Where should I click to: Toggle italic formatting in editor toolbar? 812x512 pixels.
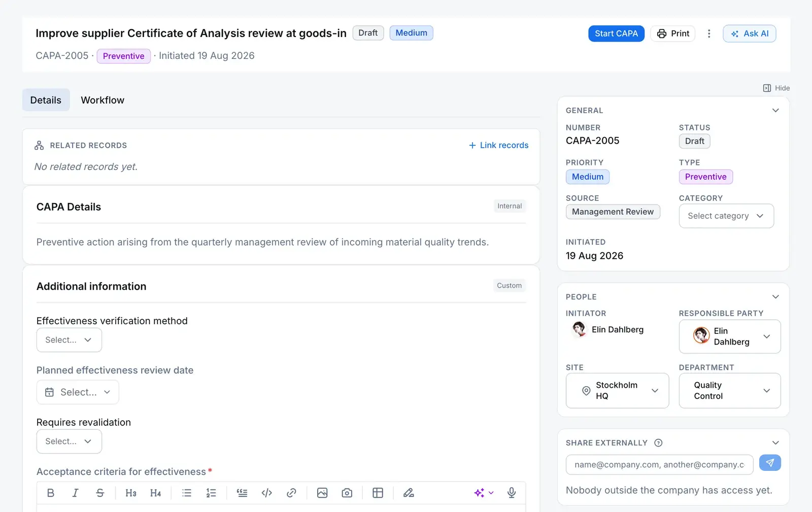(75, 493)
